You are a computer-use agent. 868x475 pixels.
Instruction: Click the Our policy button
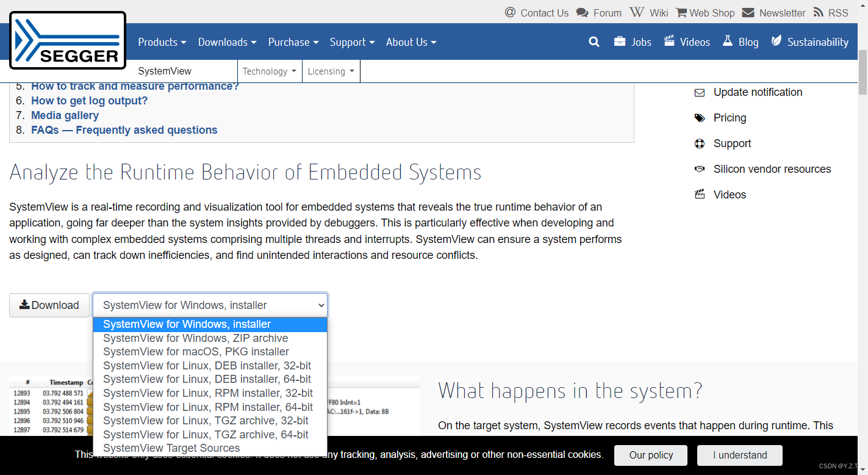(651, 455)
